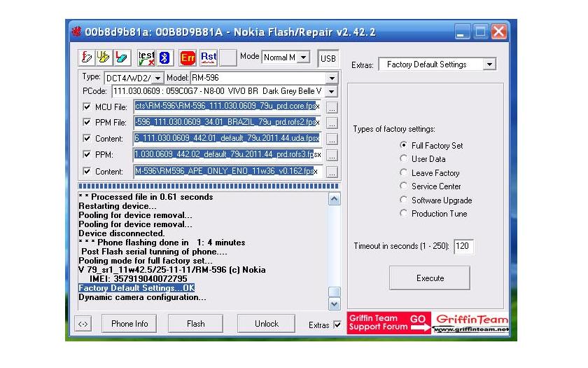Viewport: 588px width, 368px height.
Task: Click the log scrollbar up arrow
Action: point(334,199)
